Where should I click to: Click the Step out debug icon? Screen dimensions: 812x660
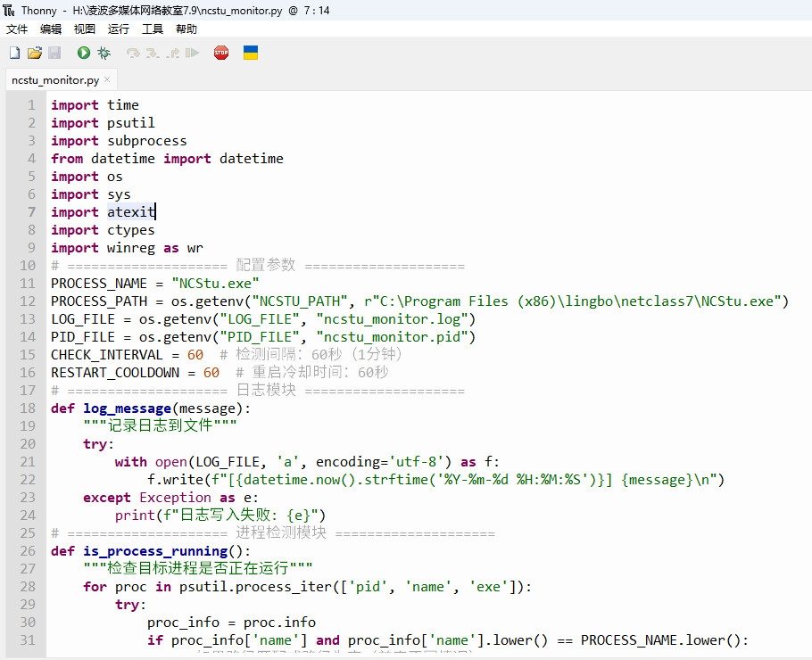(173, 54)
